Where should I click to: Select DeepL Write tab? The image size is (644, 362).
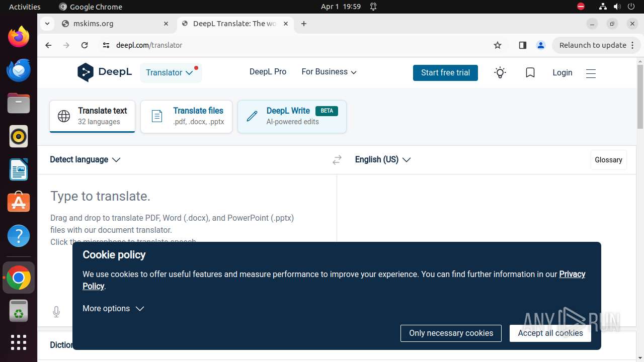coord(292,117)
